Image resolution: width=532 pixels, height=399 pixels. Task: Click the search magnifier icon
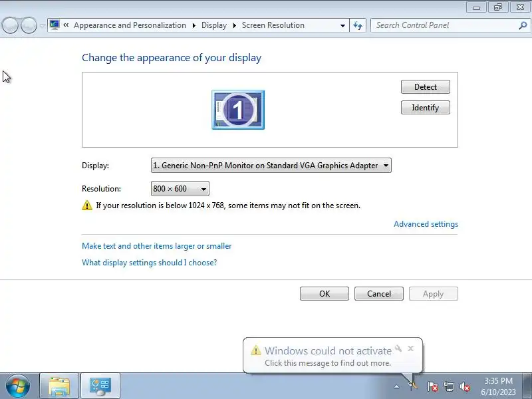pos(523,25)
